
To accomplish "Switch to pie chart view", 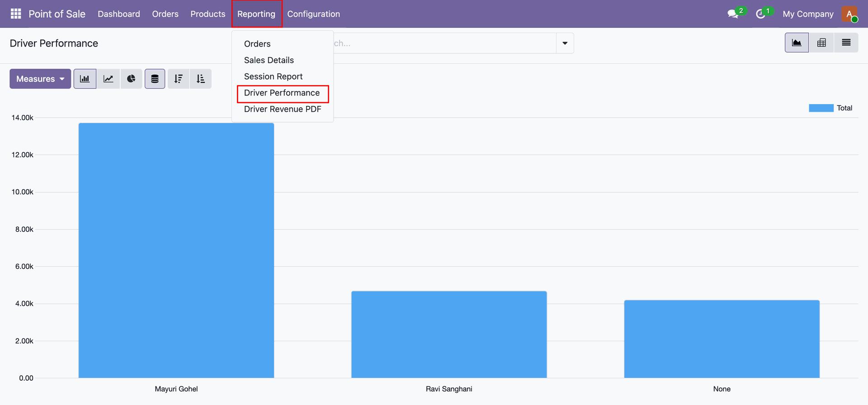I will [x=131, y=79].
